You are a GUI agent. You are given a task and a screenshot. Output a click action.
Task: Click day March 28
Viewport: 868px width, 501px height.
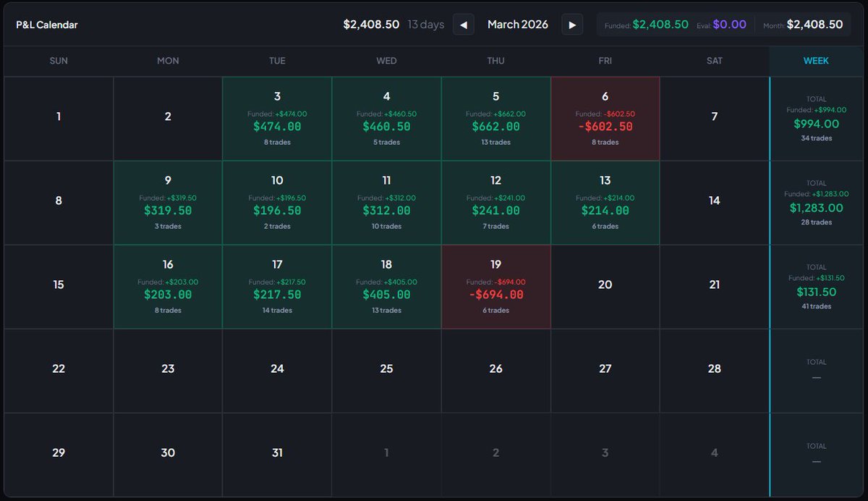point(715,371)
